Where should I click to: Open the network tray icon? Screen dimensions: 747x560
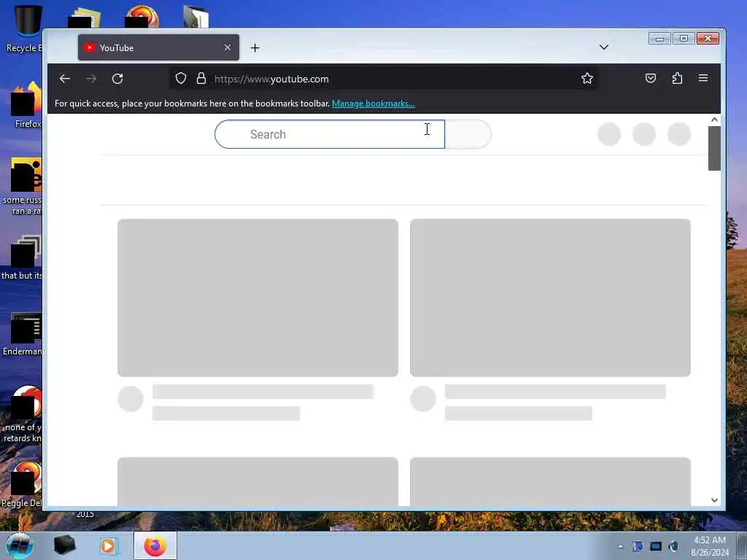coord(656,546)
